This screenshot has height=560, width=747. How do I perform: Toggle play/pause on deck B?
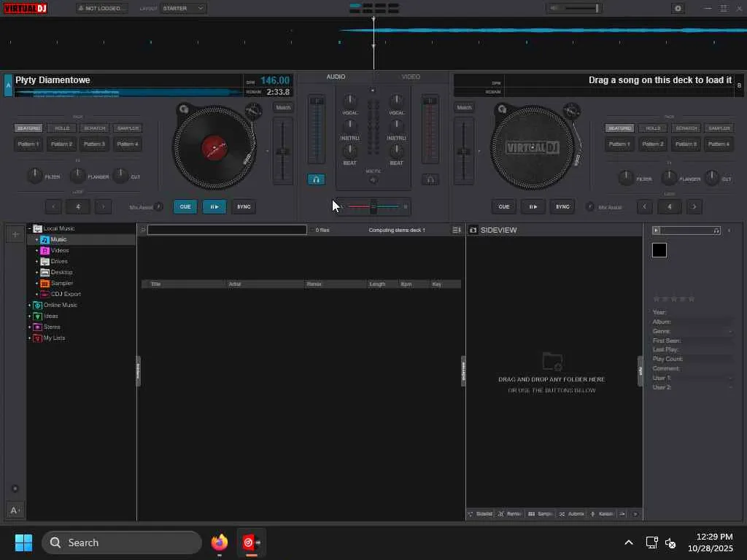(533, 206)
